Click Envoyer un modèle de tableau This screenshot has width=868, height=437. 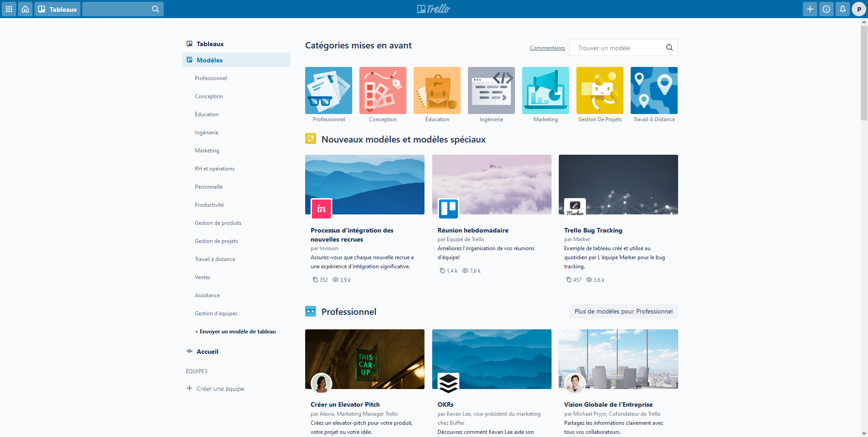235,332
